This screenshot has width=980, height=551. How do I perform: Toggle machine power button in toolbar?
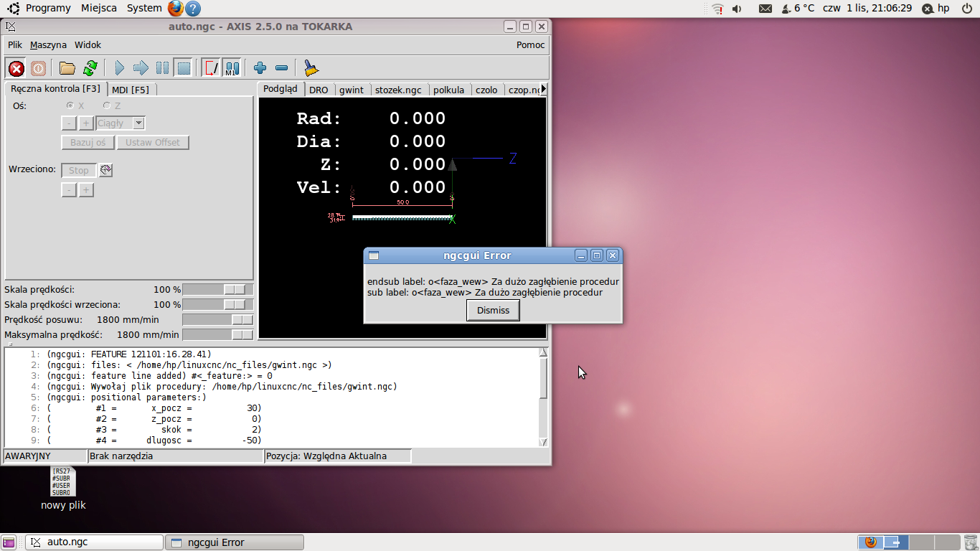pos(39,68)
